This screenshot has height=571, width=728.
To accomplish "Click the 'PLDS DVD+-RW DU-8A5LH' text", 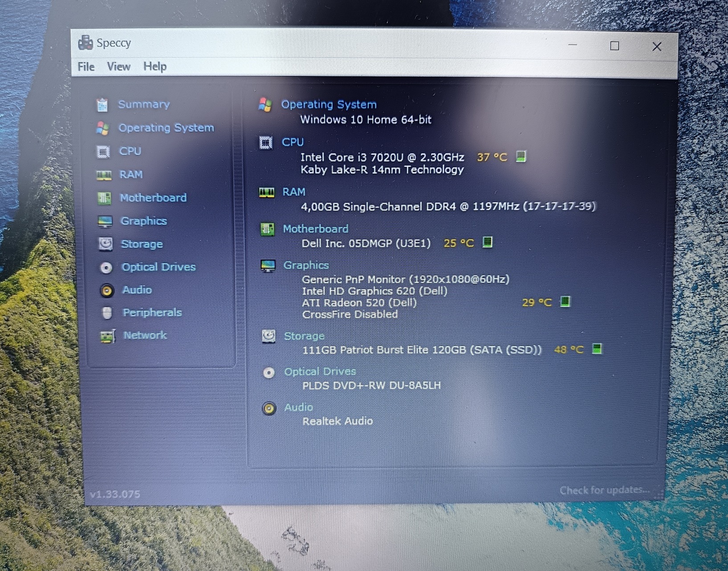I will click(371, 385).
